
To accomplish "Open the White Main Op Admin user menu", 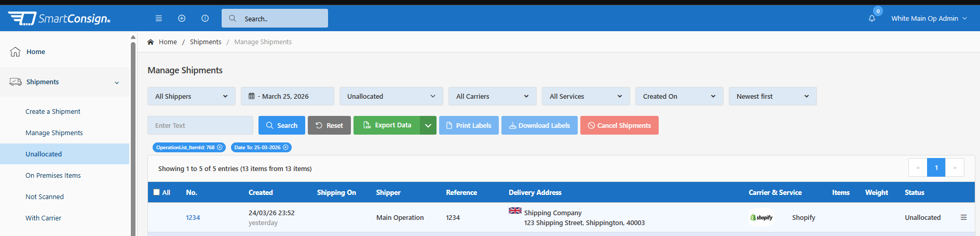I will coord(929,18).
